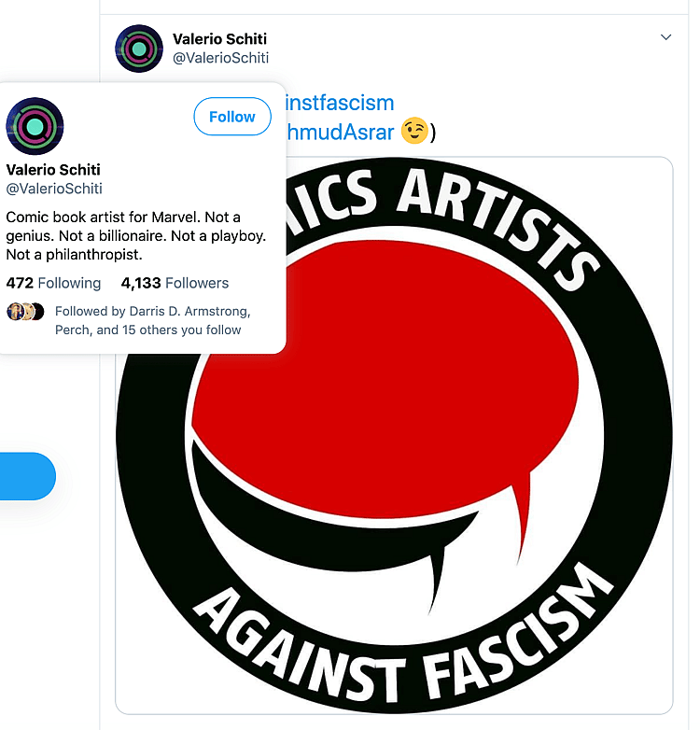The height and width of the screenshot is (730, 700).
Task: View the 4,133 Followers list
Action: point(175,283)
